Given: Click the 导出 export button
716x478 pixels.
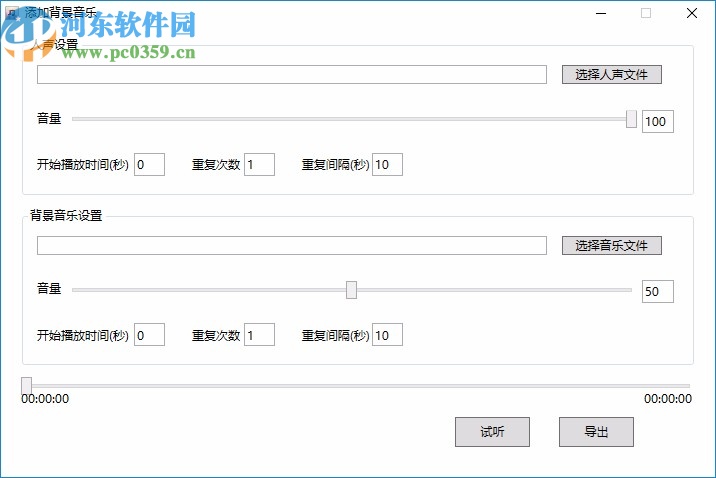Looking at the screenshot, I should (596, 432).
